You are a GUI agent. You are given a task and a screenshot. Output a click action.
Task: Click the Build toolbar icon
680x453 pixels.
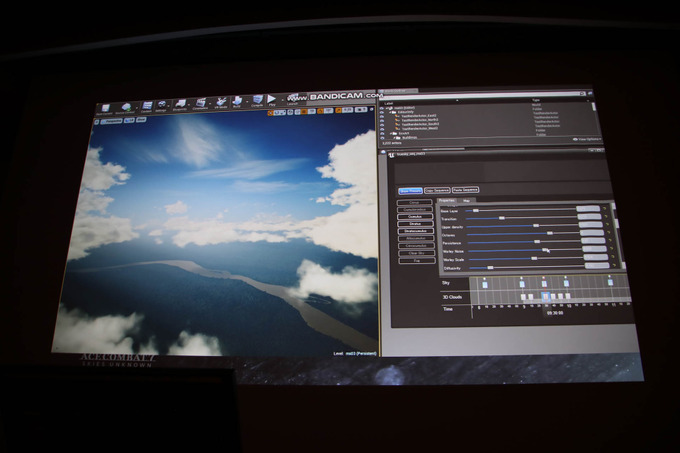(237, 101)
